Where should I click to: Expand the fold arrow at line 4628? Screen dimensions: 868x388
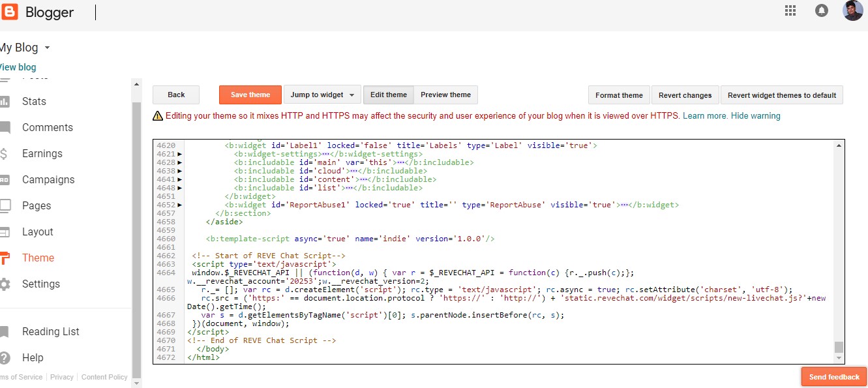point(179,162)
